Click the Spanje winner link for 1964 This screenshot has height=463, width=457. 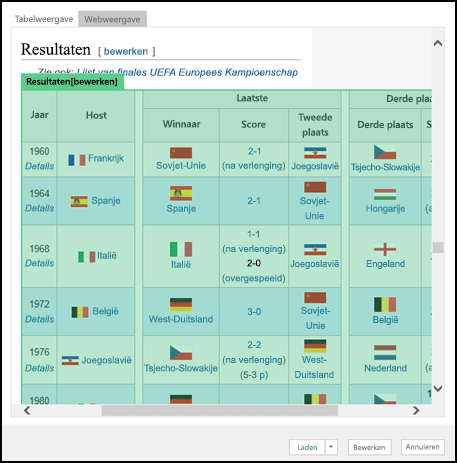[181, 208]
